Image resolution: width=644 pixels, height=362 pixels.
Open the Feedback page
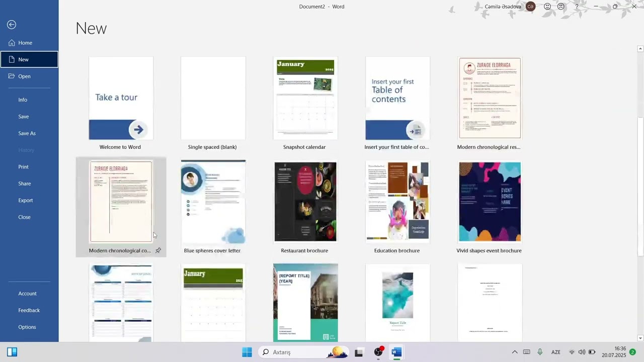[x=29, y=310]
